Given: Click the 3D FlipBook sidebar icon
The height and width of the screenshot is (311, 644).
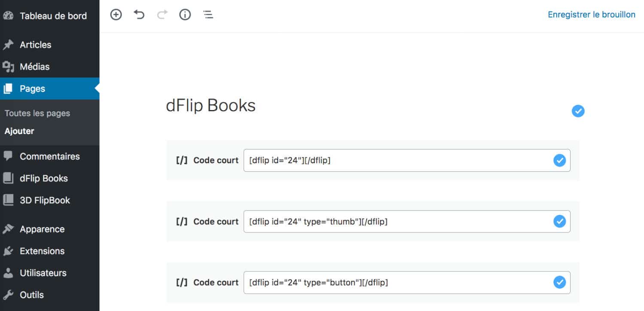Looking at the screenshot, I should 8,200.
